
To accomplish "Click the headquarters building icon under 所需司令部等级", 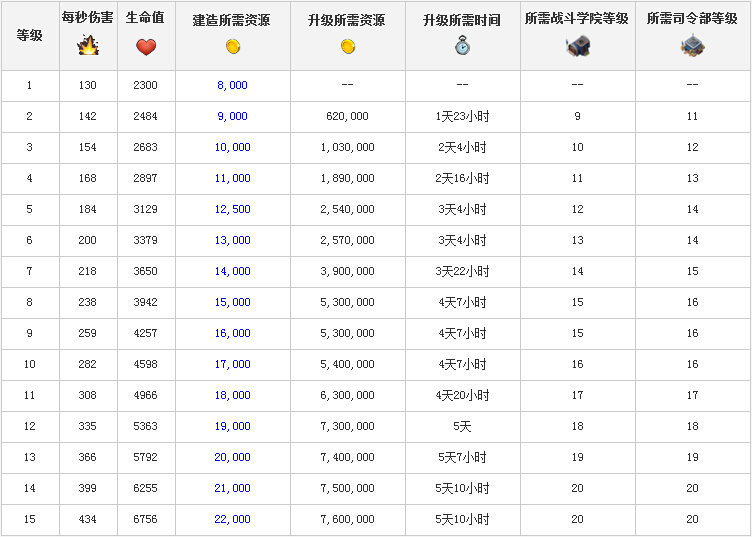I will (692, 46).
